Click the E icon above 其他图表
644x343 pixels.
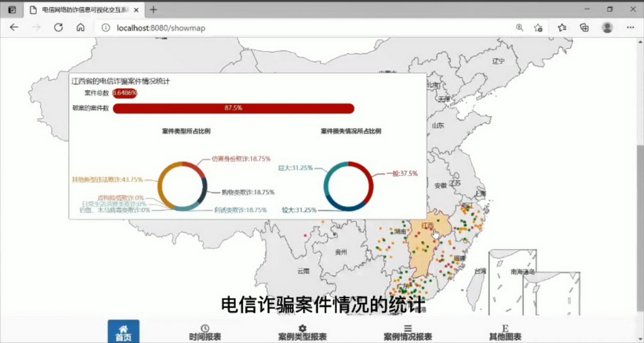coord(505,328)
